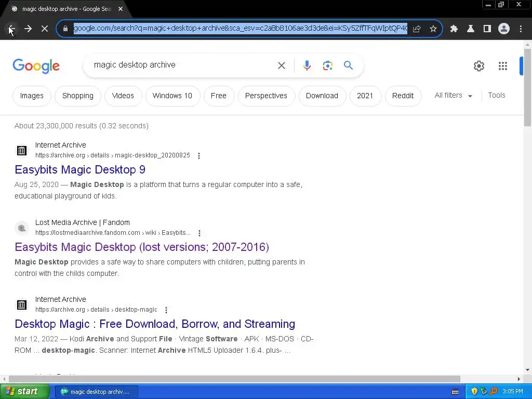The height and width of the screenshot is (399, 532).
Task: Open search Tools
Action: pyautogui.click(x=497, y=96)
